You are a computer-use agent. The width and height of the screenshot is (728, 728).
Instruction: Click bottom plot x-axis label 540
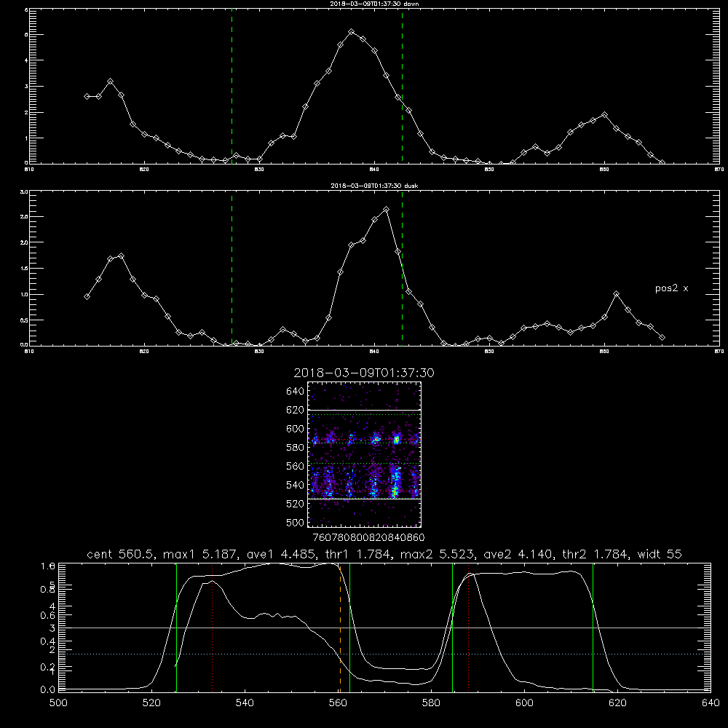pyautogui.click(x=245, y=703)
